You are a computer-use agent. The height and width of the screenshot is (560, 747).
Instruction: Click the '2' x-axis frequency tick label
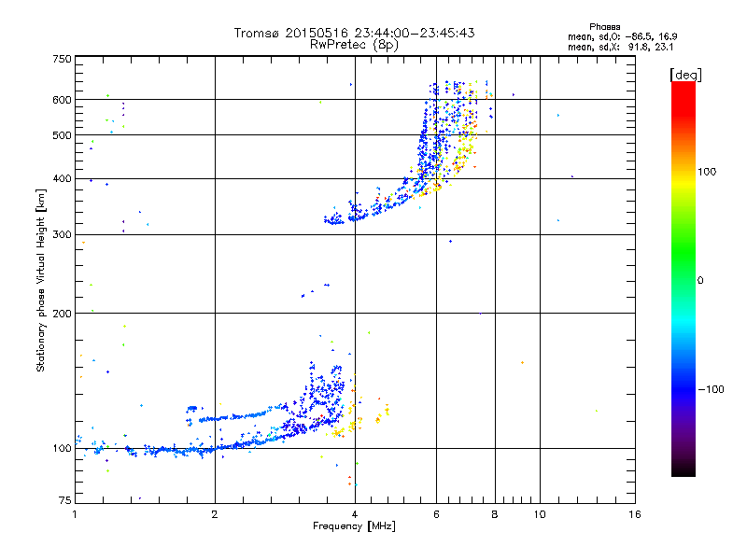pos(215,514)
